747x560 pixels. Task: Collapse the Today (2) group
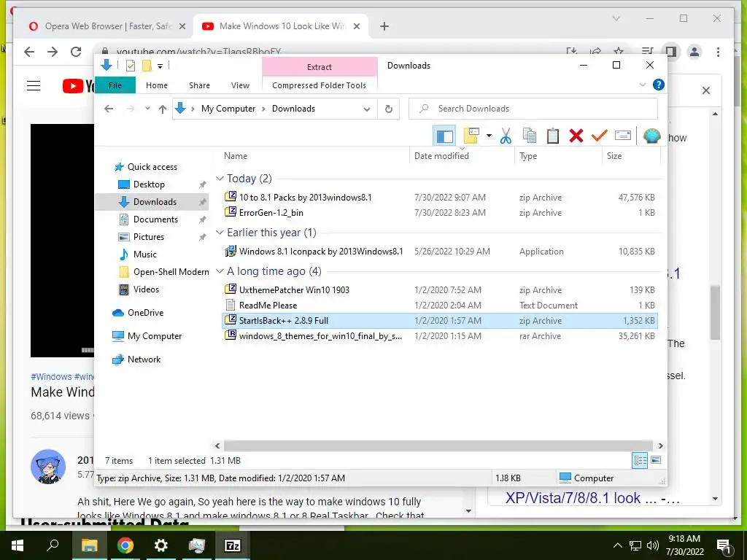[x=220, y=178]
